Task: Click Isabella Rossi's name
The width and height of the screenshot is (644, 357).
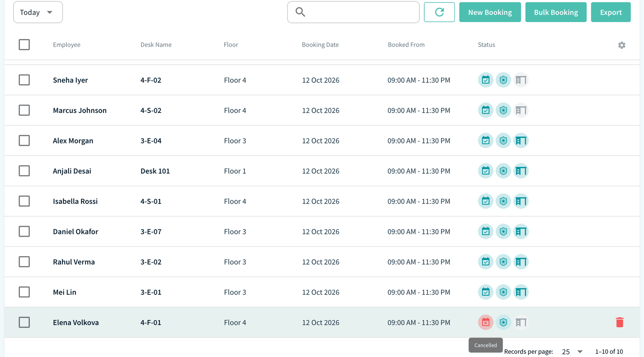Action: [x=75, y=201]
